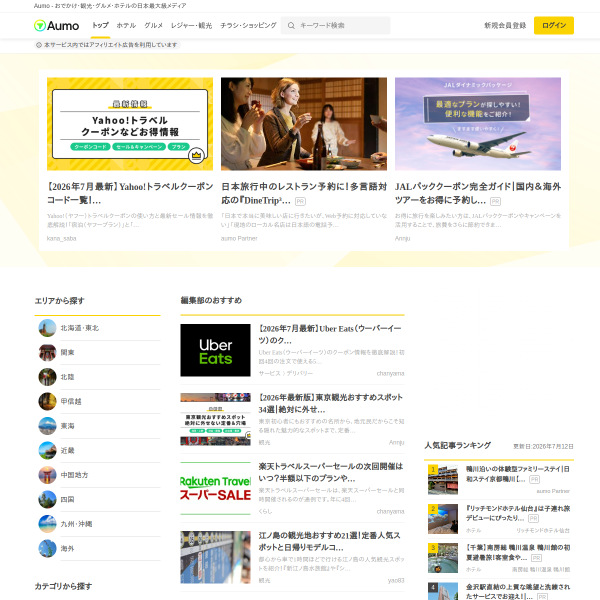This screenshot has height=600, width=600.
Task: Select the 関東 area icon
Action: (x=47, y=352)
